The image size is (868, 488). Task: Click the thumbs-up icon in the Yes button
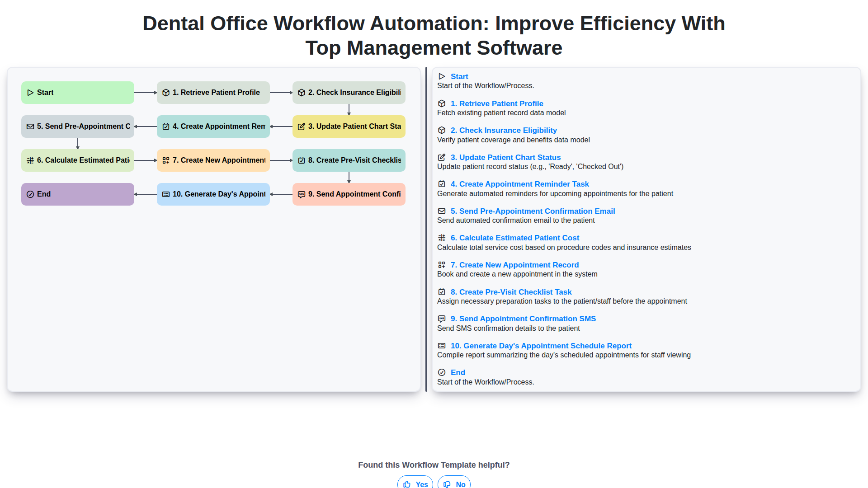408,484
